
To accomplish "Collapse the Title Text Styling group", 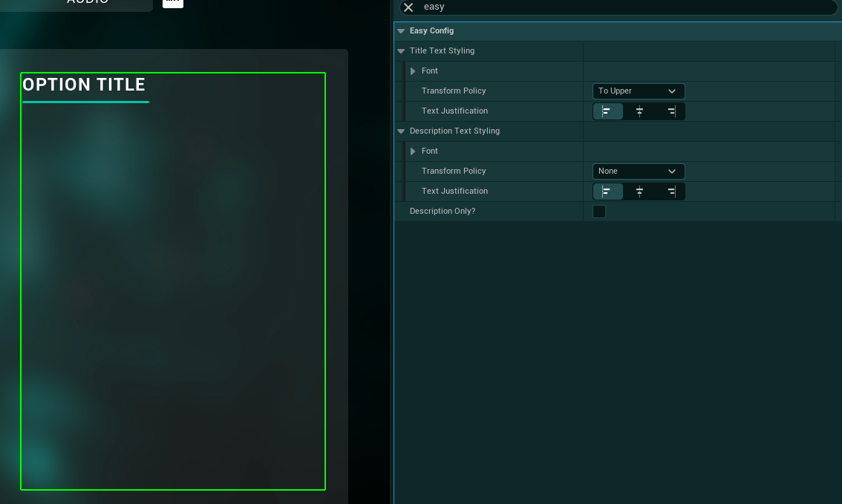I will [x=401, y=51].
